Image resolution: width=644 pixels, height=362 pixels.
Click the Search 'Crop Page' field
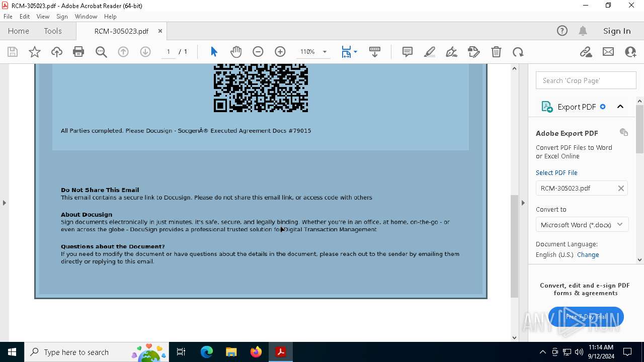586,80
